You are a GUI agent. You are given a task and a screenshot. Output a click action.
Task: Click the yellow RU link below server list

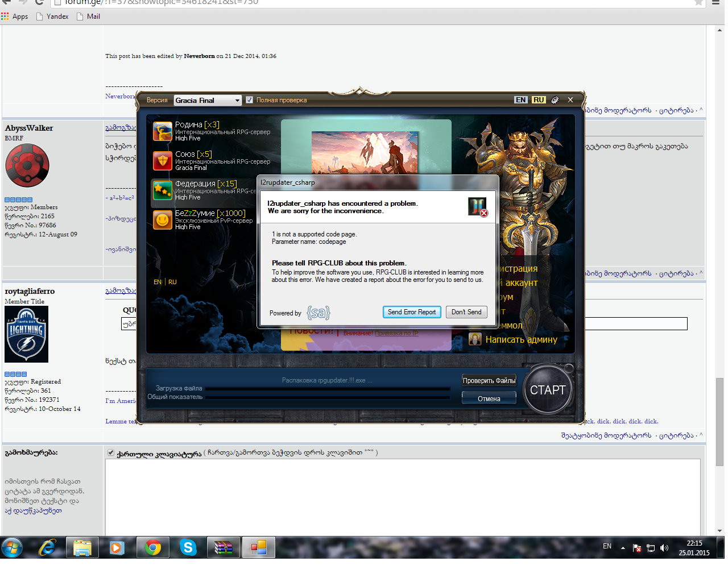(x=172, y=282)
